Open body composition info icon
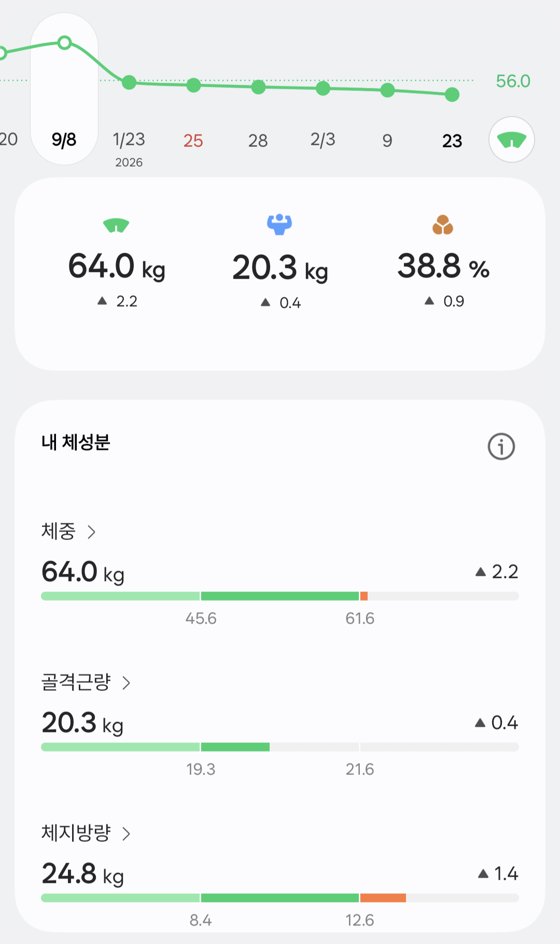 501,446
